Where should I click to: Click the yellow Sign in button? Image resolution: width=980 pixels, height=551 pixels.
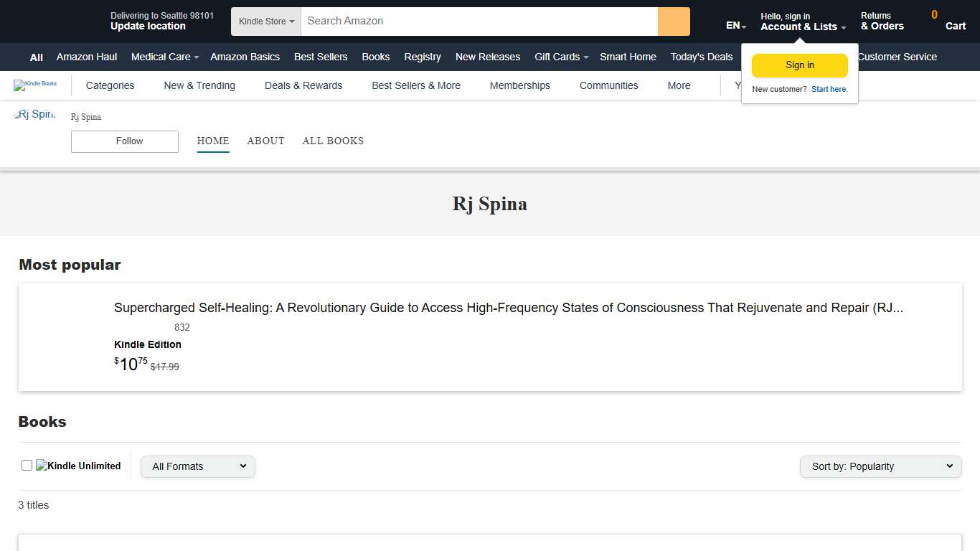point(799,65)
